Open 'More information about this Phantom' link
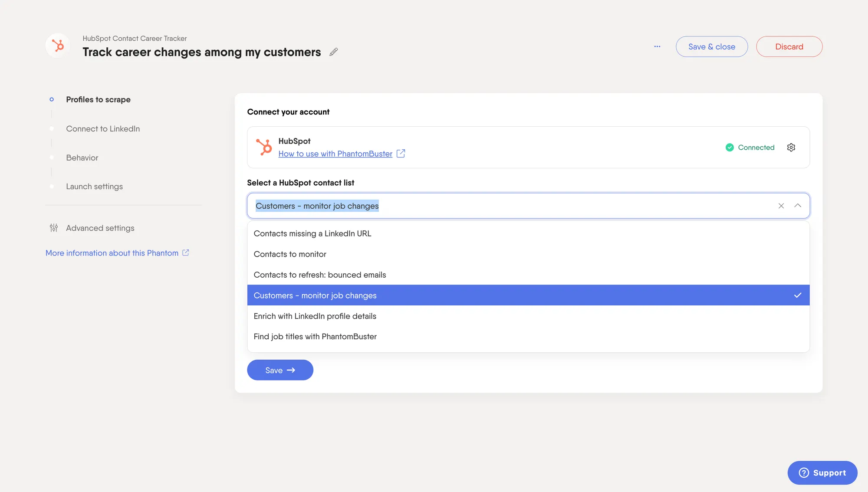868x492 pixels. [x=112, y=253]
